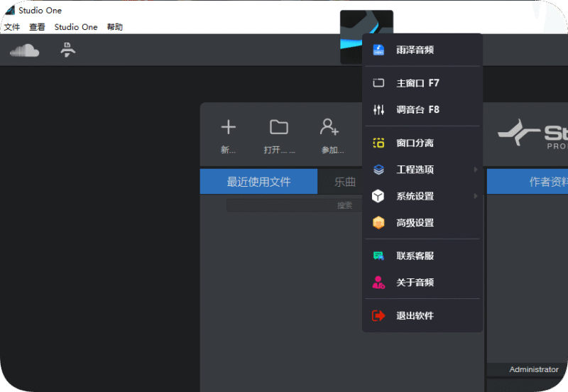Click the 主窗口 window icon

click(378, 83)
